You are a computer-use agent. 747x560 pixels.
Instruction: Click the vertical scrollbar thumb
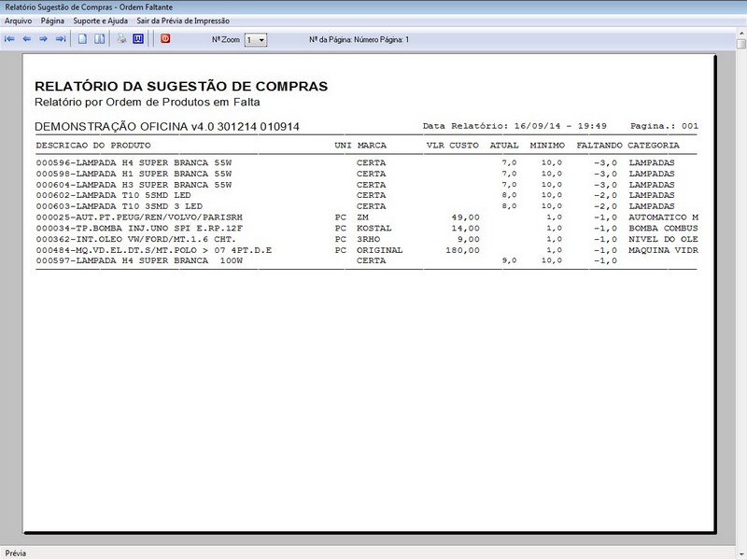tap(741, 44)
